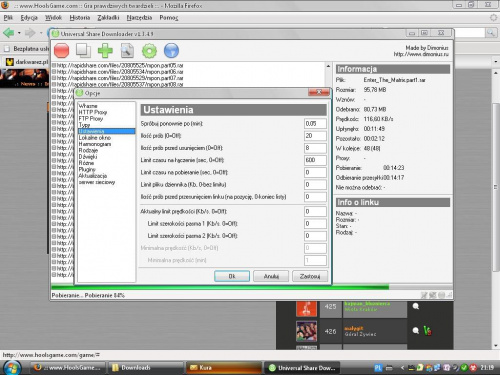500x375 pixels.
Task: Open options via the green gear icon
Action: [x=149, y=51]
